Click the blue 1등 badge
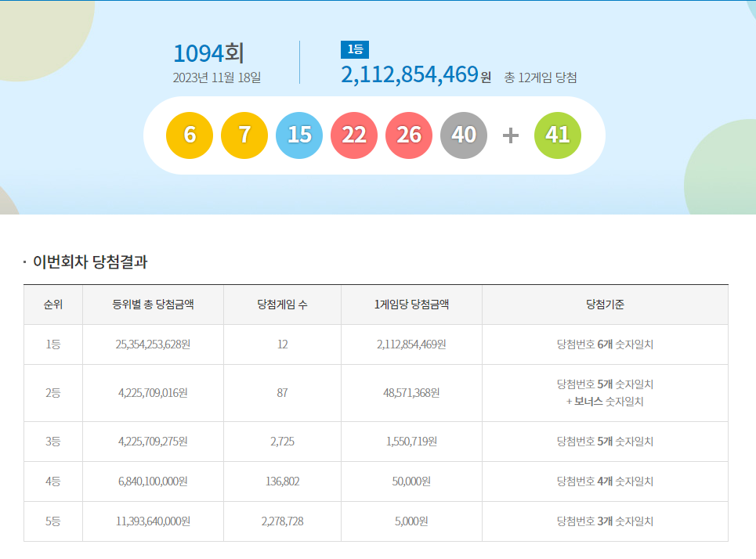Image resolution: width=756 pixels, height=559 pixels. tap(355, 49)
